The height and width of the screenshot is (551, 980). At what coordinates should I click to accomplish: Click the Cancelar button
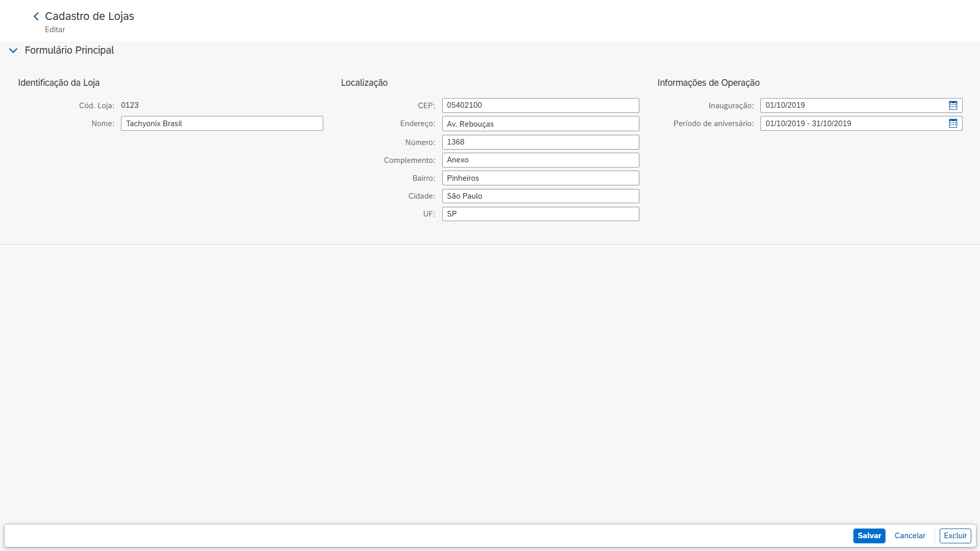coord(910,536)
